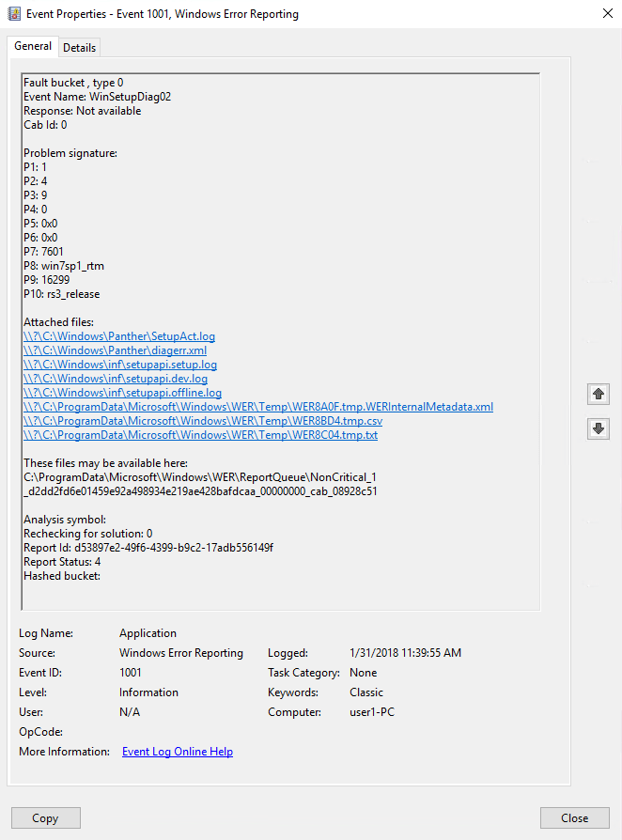The image size is (622, 840).
Task: Open the Panther diagerr.xml file link
Action: 116,350
